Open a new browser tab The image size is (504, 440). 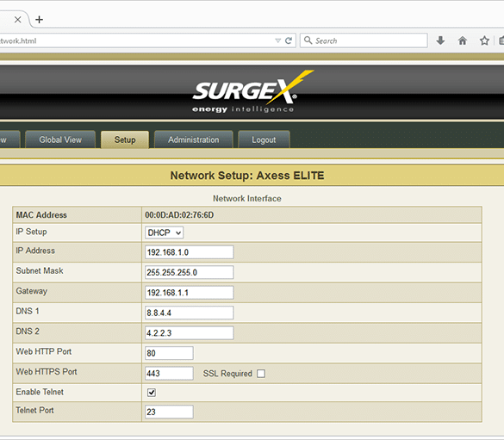click(x=40, y=20)
